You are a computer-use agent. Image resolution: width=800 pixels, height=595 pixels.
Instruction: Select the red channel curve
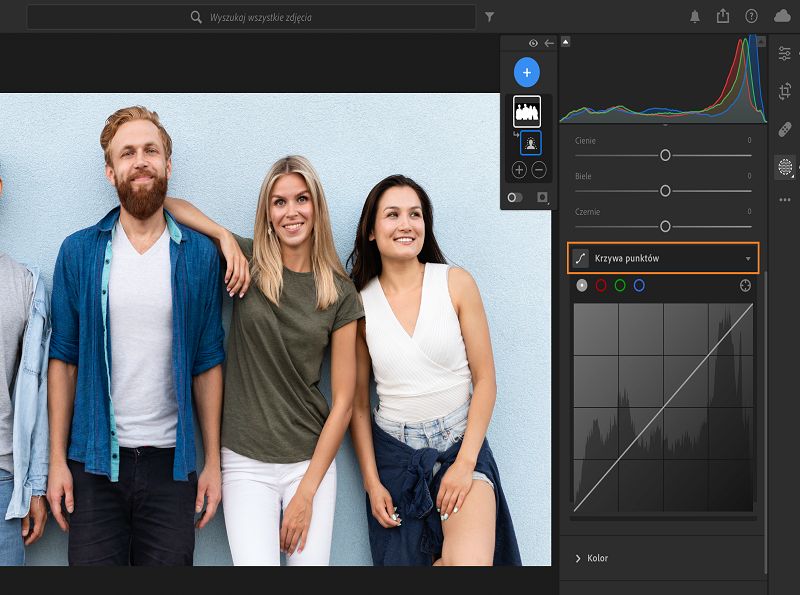[x=601, y=285]
